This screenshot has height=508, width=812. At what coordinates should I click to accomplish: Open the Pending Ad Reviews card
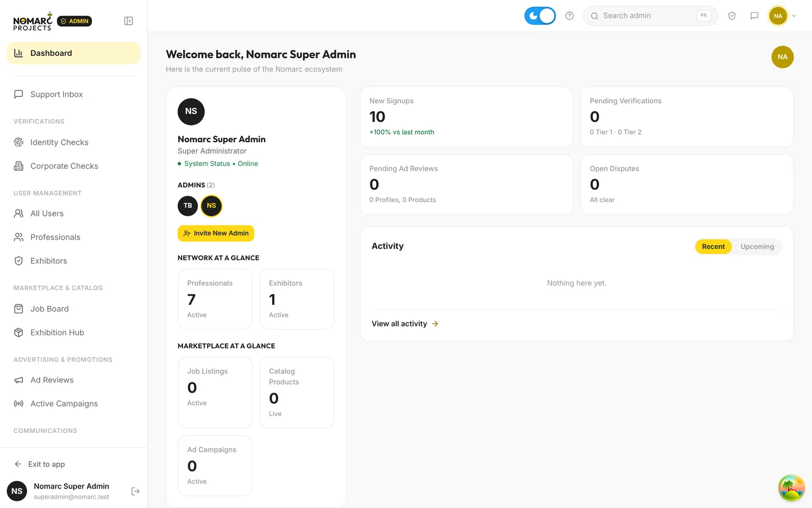[466, 184]
